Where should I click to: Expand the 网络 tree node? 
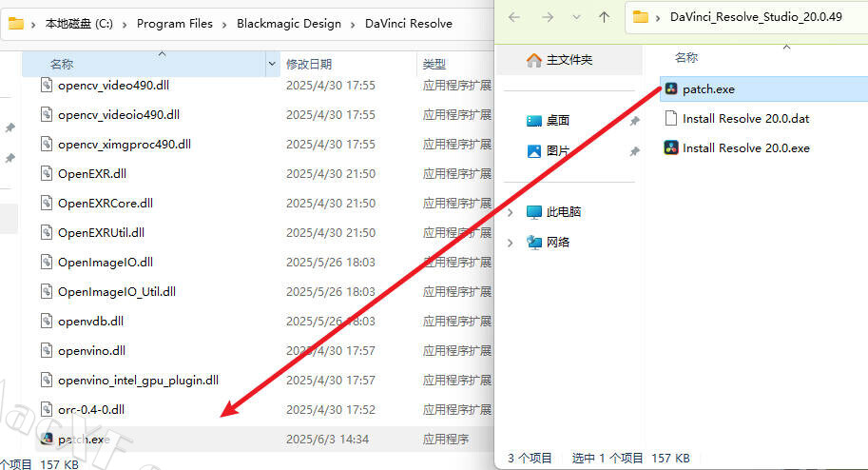[x=511, y=243]
